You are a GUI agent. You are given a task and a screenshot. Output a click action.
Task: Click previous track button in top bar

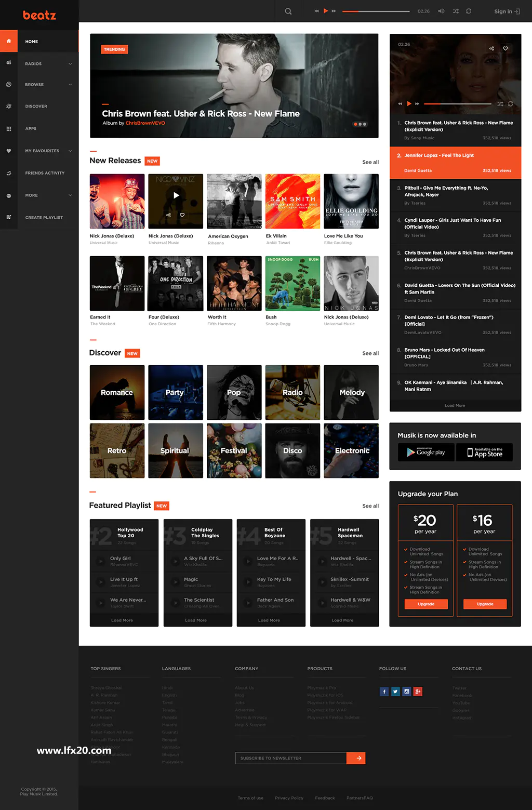316,11
